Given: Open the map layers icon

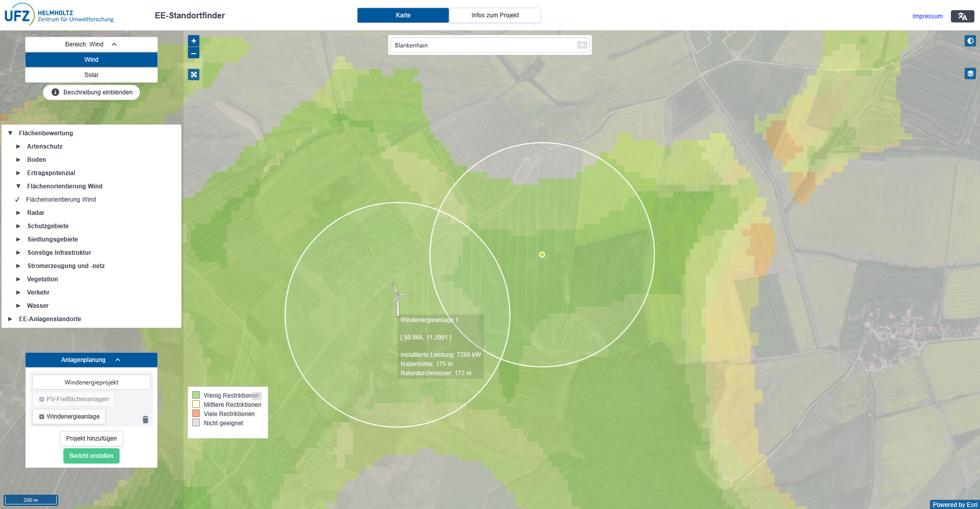Looking at the screenshot, I should [970, 74].
